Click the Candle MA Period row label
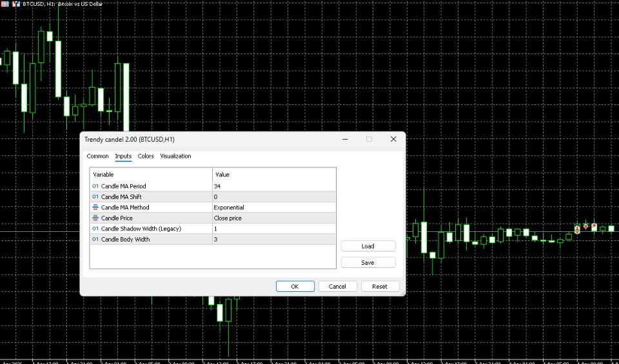 click(x=124, y=186)
